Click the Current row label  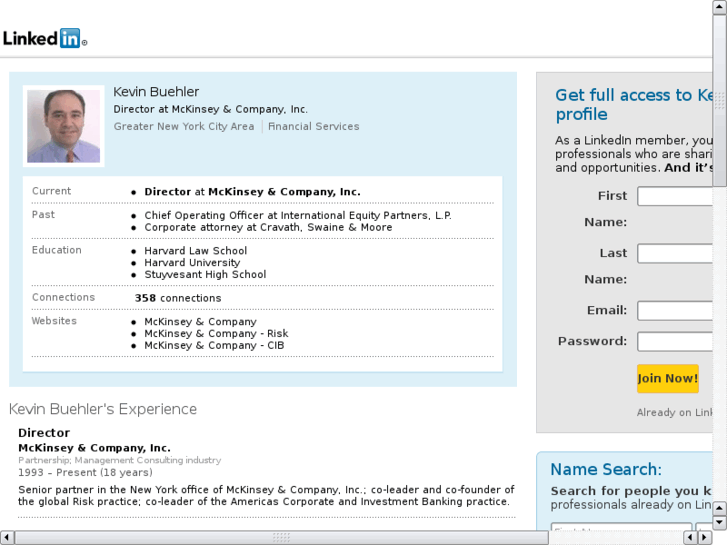[x=51, y=191]
